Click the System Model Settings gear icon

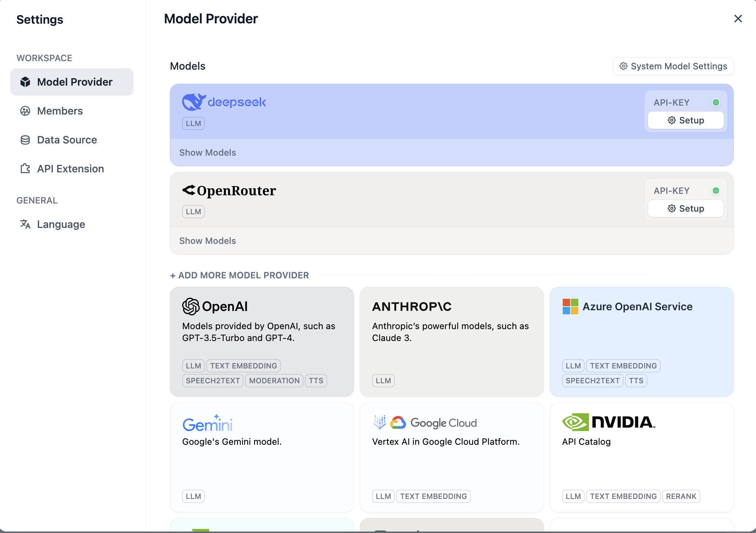624,66
